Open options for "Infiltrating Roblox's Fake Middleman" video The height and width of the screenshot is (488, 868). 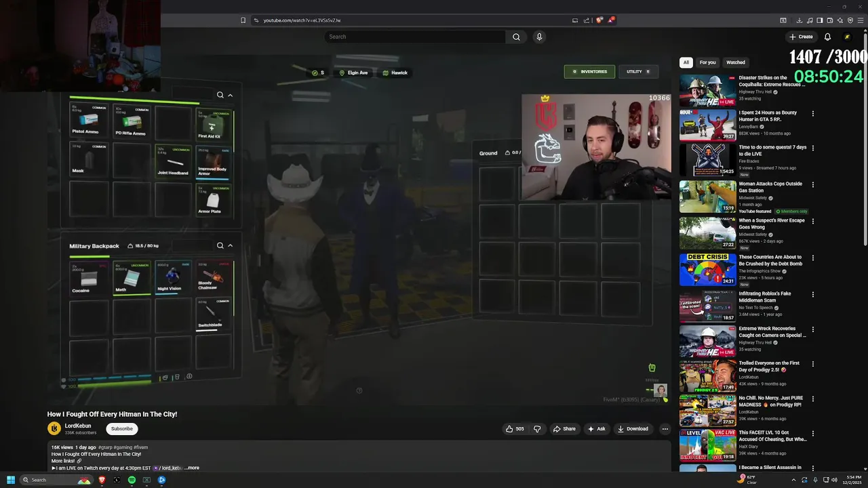coord(812,294)
